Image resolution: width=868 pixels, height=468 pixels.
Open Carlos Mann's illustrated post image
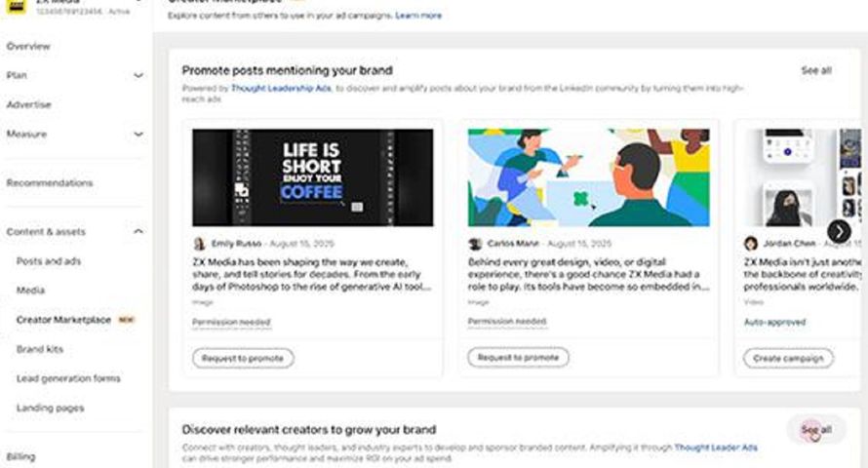click(588, 177)
